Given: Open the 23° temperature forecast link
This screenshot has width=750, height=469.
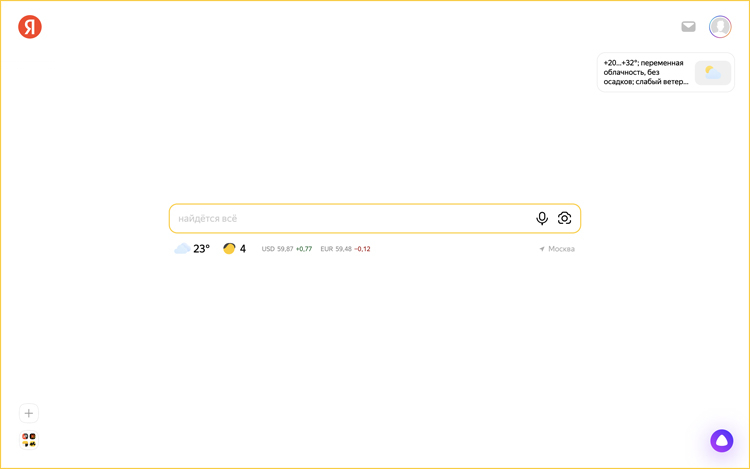Looking at the screenshot, I should point(202,249).
